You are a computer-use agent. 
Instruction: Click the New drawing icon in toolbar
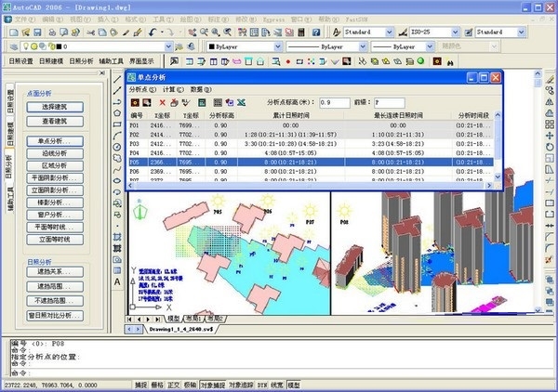(x=14, y=33)
